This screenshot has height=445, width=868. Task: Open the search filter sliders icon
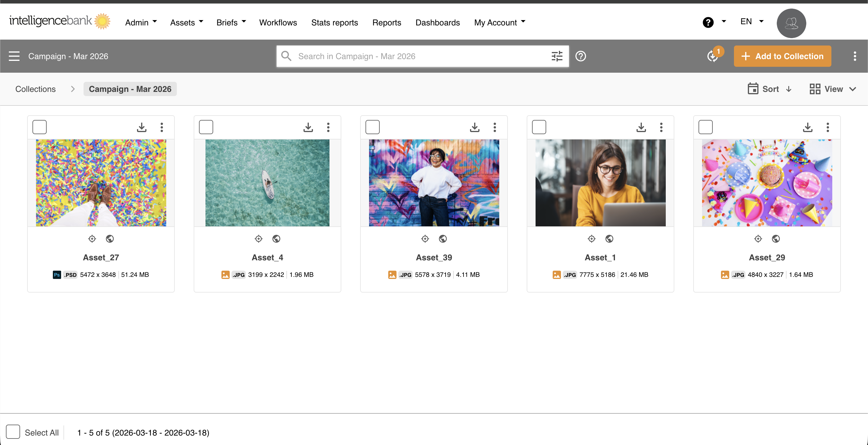(x=557, y=56)
